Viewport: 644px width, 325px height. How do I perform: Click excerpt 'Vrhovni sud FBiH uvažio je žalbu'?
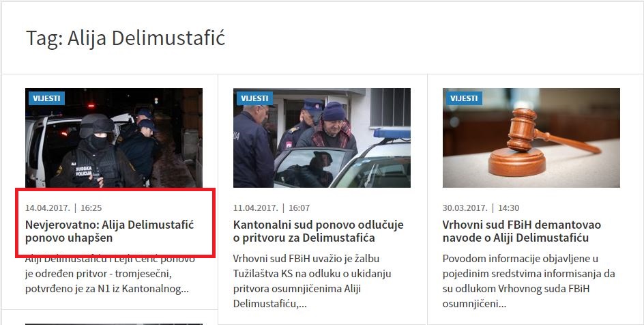point(306,259)
